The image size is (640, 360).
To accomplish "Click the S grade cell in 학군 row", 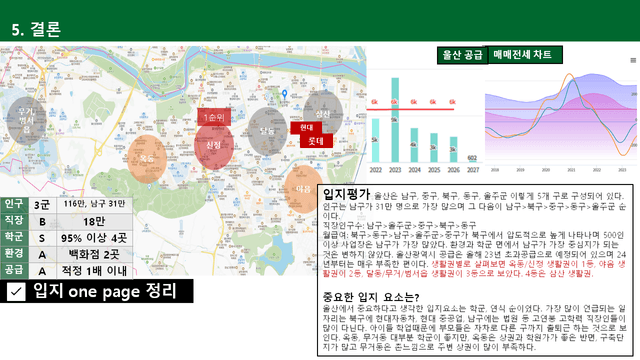I will point(42,238).
